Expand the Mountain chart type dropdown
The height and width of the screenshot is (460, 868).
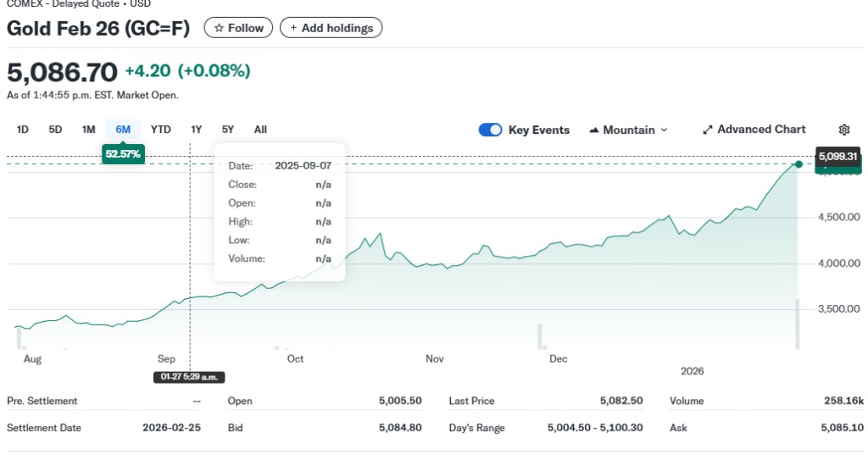point(628,130)
